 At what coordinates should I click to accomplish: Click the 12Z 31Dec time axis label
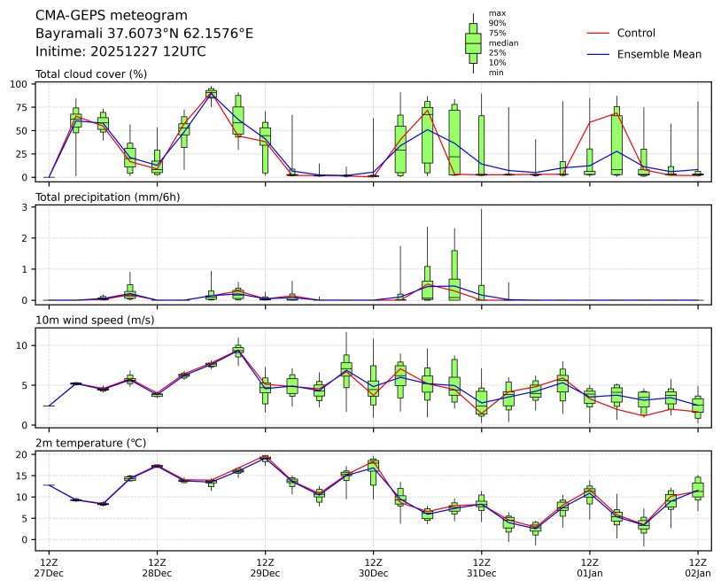481,568
